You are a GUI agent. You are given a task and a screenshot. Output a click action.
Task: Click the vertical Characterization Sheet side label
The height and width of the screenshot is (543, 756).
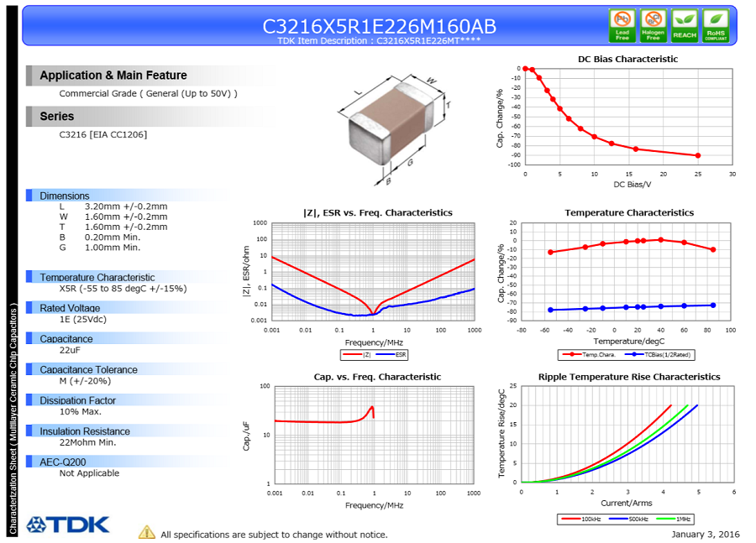13,418
